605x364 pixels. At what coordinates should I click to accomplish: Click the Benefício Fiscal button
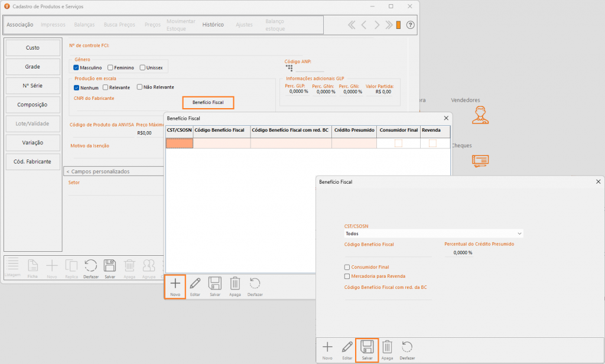208,103
